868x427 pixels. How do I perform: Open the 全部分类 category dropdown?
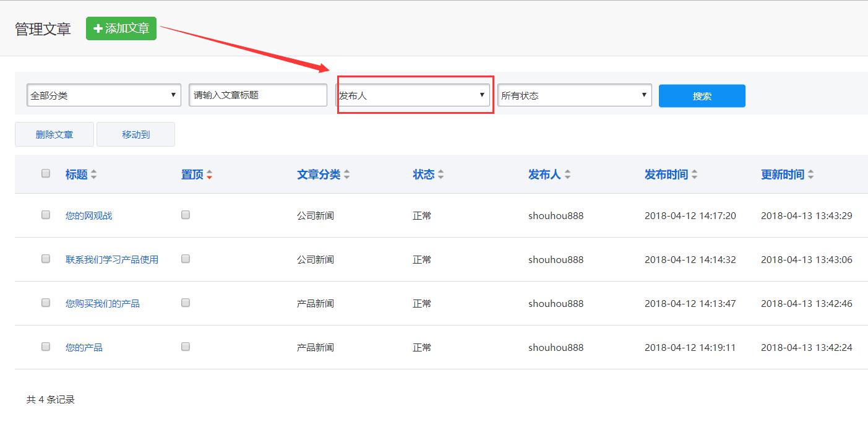[x=104, y=95]
